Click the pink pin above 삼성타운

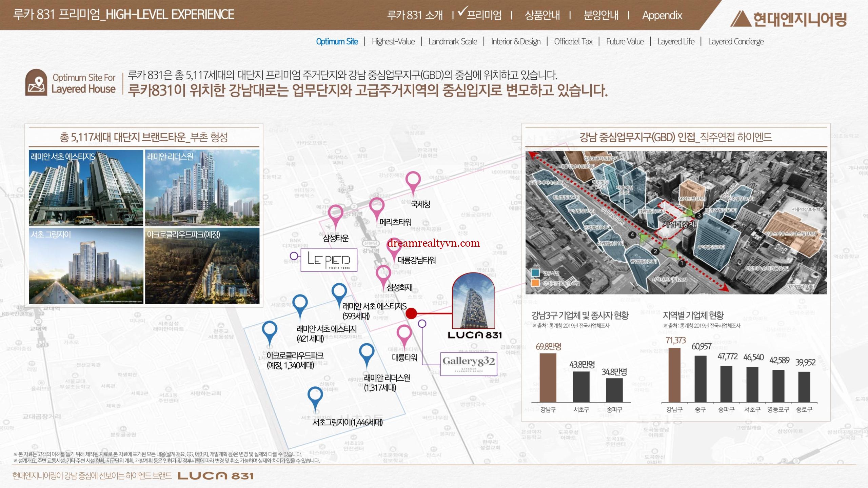pos(336,213)
